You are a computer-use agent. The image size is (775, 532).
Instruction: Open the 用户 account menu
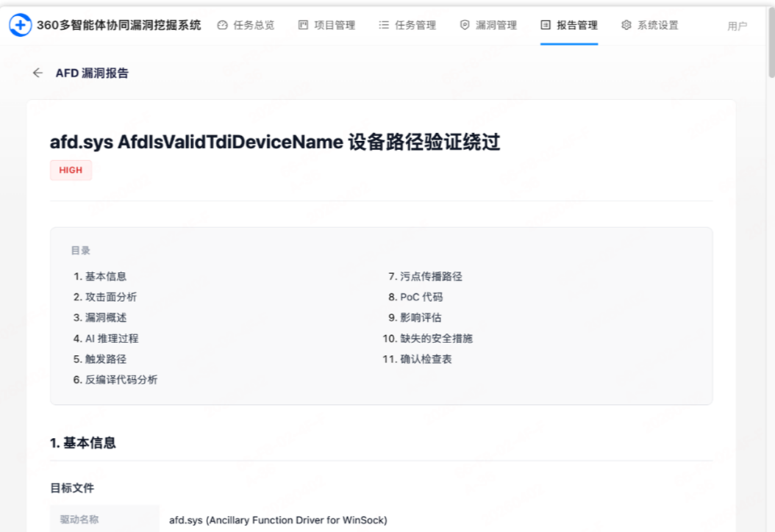[737, 26]
